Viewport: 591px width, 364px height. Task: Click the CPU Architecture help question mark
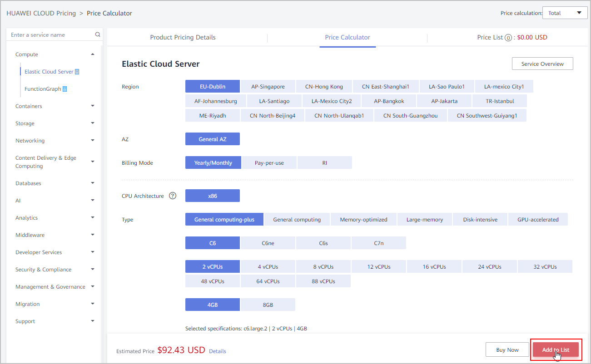pos(173,196)
